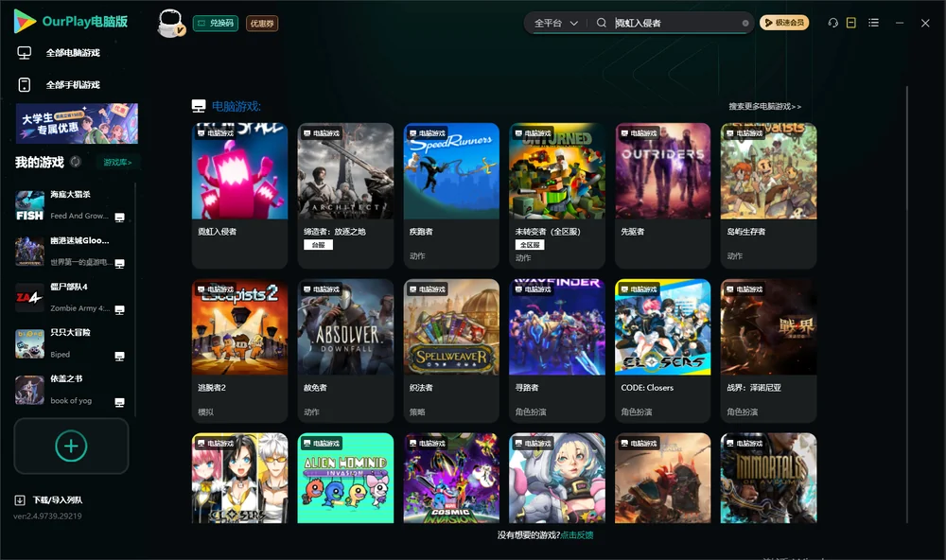This screenshot has height=560, width=946.
Task: Open the 霓虹入侵者 game thumbnail
Action: (x=239, y=171)
